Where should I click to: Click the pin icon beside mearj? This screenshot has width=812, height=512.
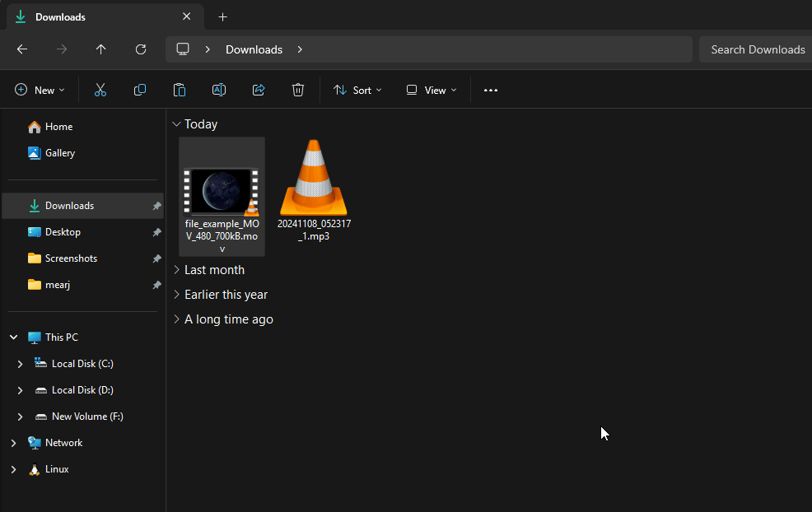pyautogui.click(x=156, y=286)
